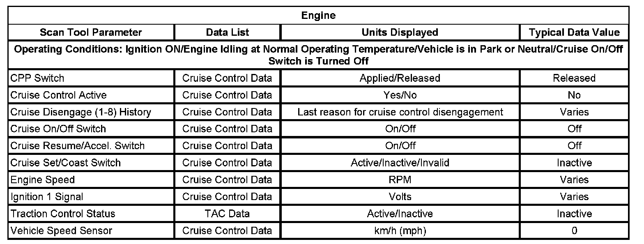Screen dimensions: 644x244
Task: Select the Active/Inactive/Invalid units cell
Action: click(x=400, y=163)
